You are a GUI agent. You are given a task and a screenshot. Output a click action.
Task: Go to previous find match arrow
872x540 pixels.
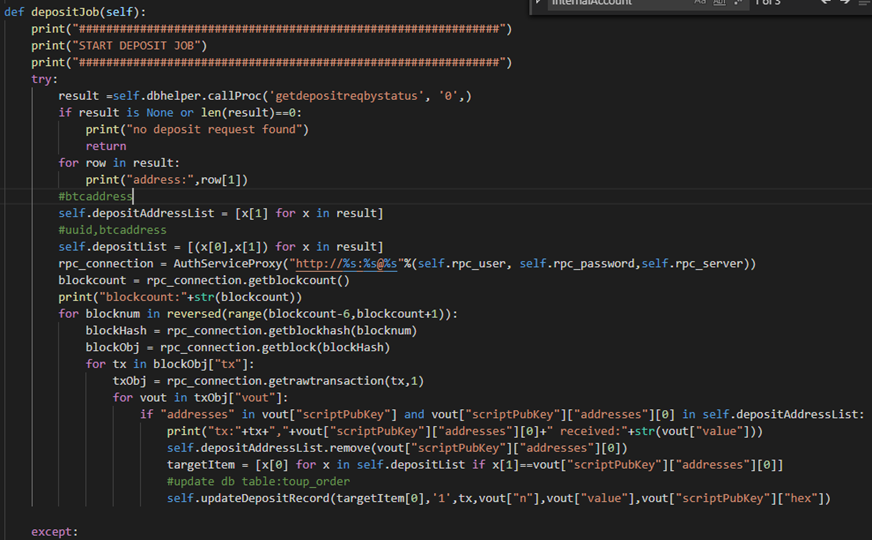pos(825,2)
